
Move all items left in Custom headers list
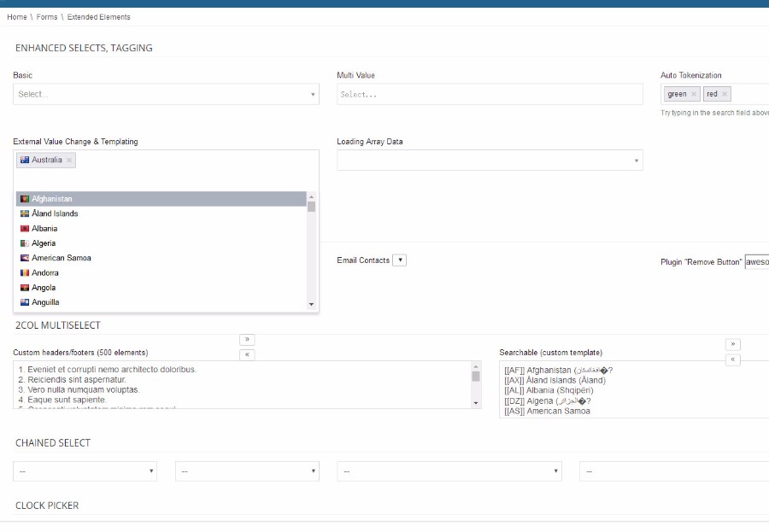point(247,354)
